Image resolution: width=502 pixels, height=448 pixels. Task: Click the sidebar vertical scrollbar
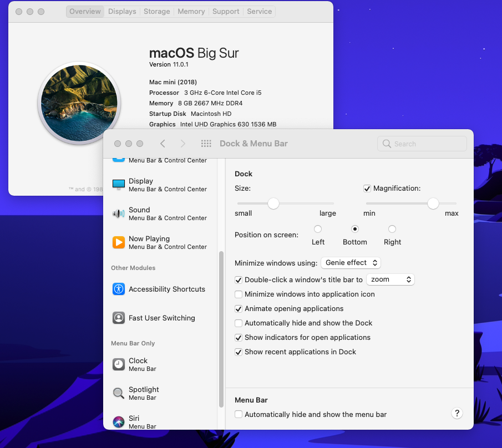coord(221,329)
